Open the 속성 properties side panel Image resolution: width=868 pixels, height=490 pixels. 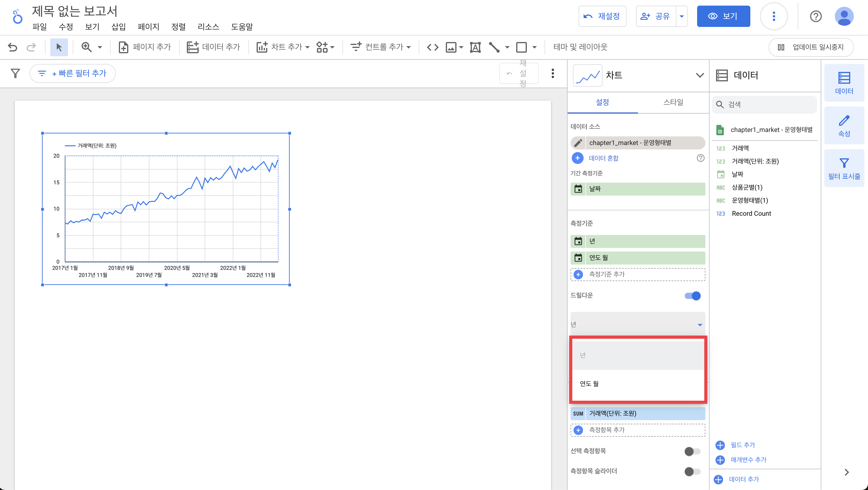(x=844, y=126)
